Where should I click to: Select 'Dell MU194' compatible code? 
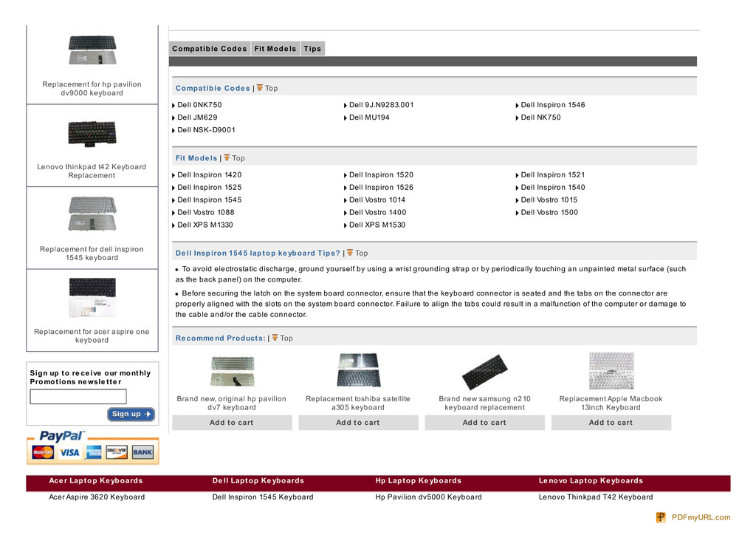click(x=369, y=117)
